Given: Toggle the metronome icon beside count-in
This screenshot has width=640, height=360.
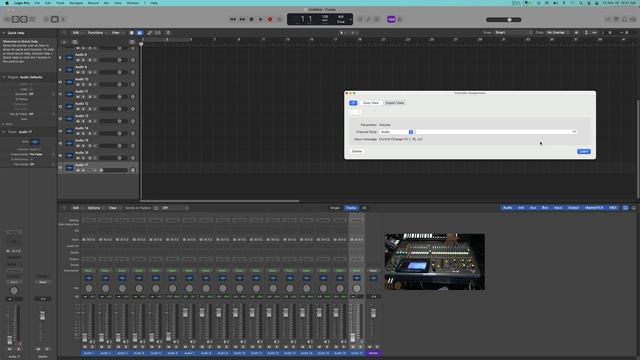Looking at the screenshot, I should click(x=400, y=19).
